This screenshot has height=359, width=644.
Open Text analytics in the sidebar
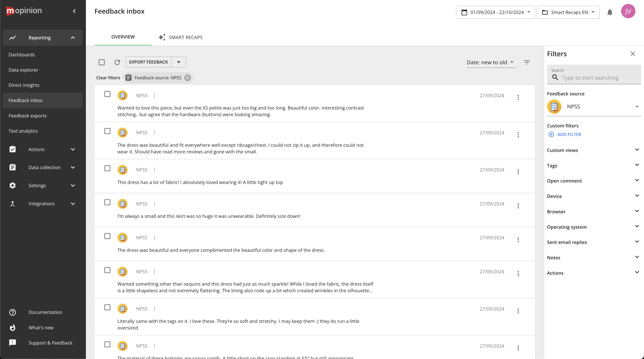(23, 131)
